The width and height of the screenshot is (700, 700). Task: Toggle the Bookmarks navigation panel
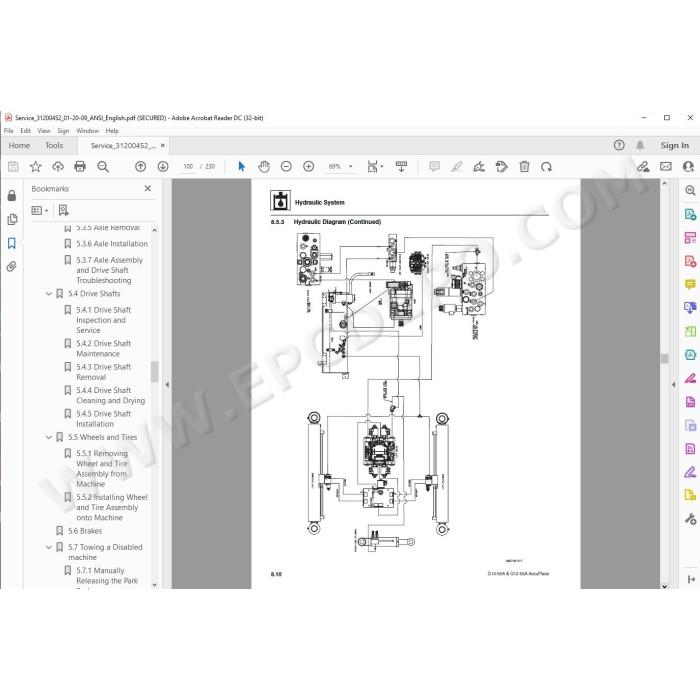point(12,243)
